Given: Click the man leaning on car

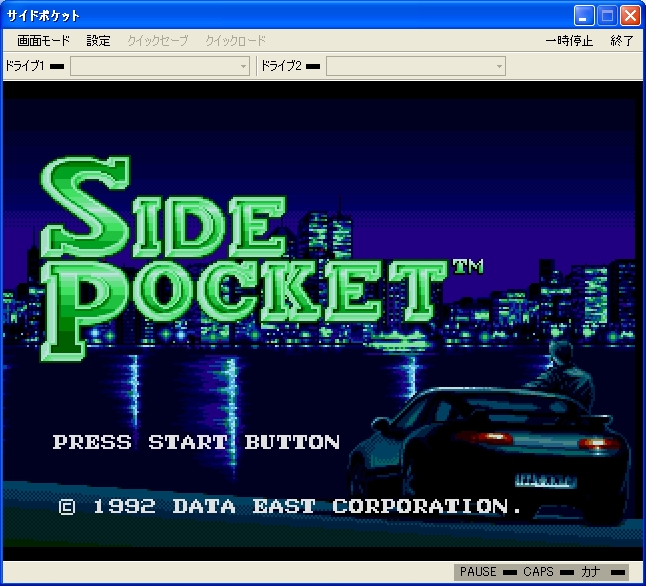Looking at the screenshot, I should coord(564,374).
